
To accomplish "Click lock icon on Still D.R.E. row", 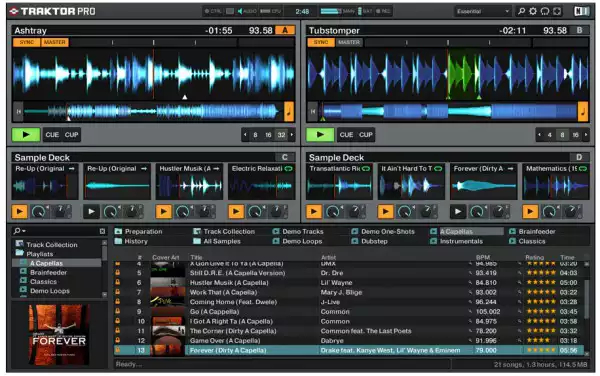I will (117, 272).
